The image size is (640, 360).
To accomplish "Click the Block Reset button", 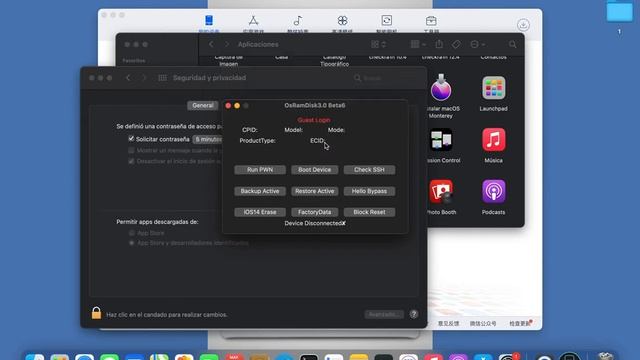I will tap(369, 212).
